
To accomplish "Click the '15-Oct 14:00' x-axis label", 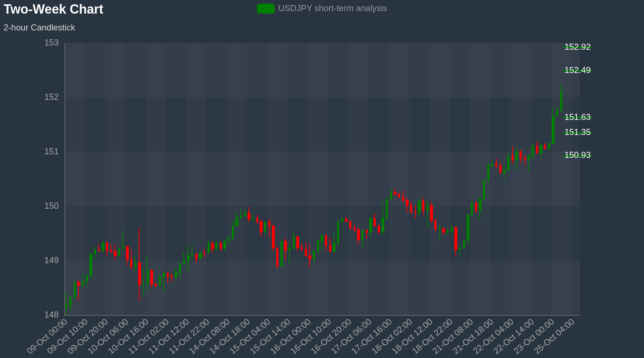I will click(x=271, y=337).
